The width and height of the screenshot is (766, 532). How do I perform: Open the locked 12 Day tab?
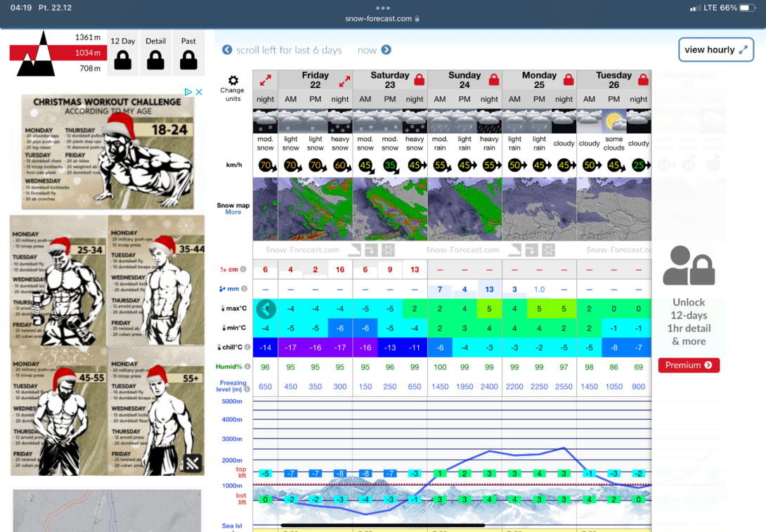pyautogui.click(x=122, y=53)
